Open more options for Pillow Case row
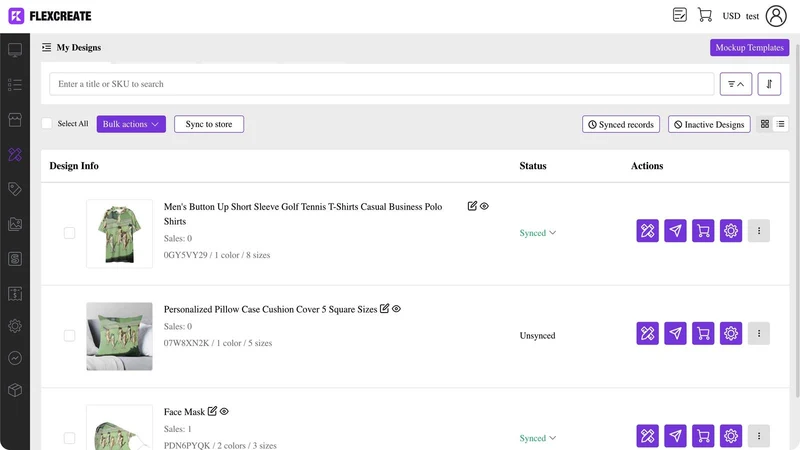Screen dimensions: 800x450 click(759, 333)
